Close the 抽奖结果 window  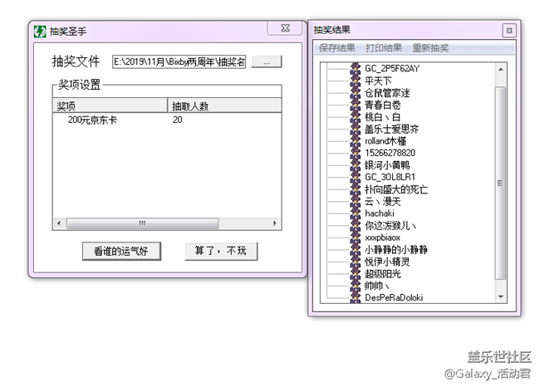(x=509, y=31)
